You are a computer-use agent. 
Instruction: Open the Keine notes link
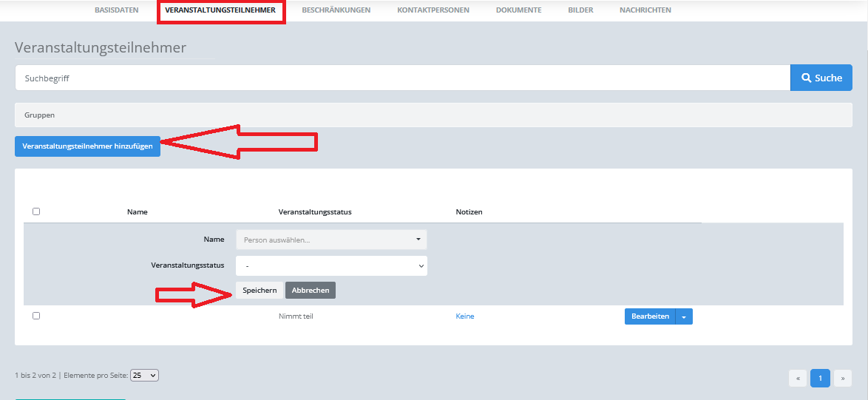point(465,316)
